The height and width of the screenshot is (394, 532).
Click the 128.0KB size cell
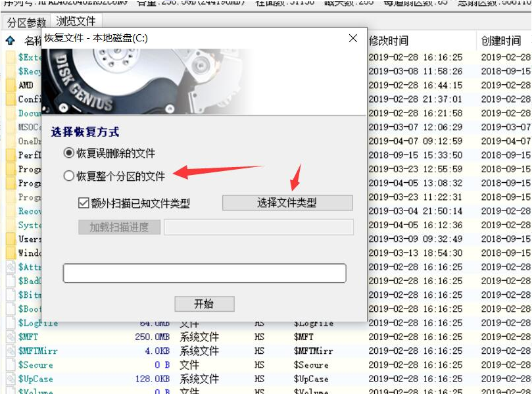point(153,379)
